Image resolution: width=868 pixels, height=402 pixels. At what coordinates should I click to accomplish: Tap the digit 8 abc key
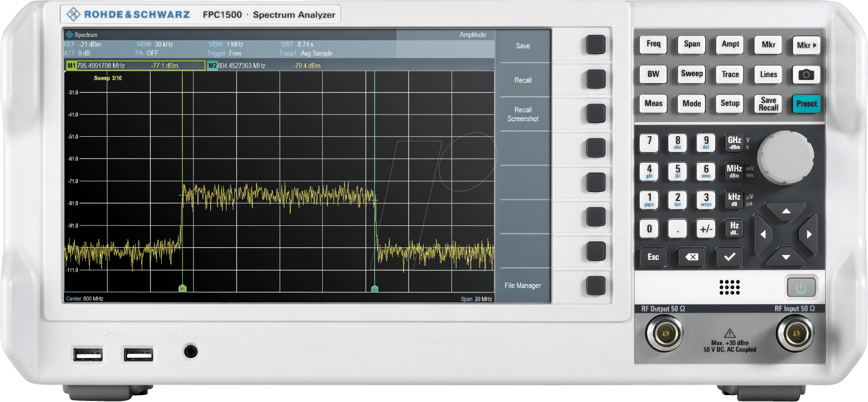click(x=677, y=142)
